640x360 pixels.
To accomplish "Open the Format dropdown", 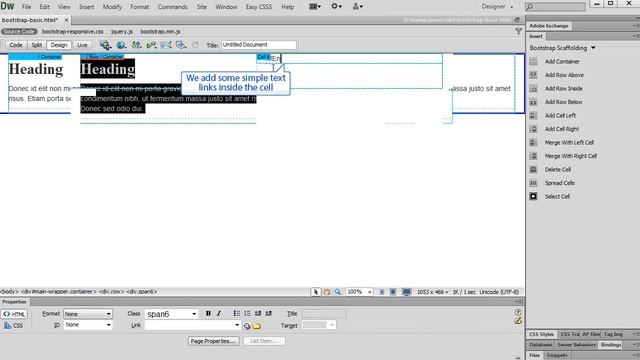I will click(x=87, y=314).
